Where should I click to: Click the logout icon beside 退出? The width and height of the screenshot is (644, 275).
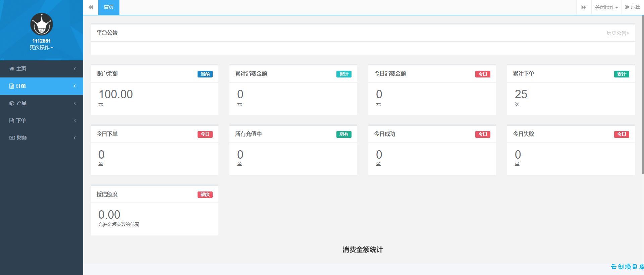[x=627, y=7]
